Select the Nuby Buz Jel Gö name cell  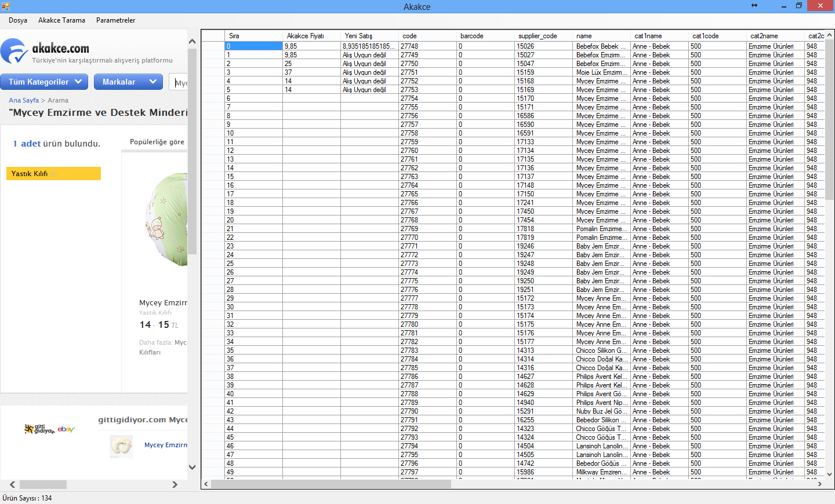click(602, 411)
